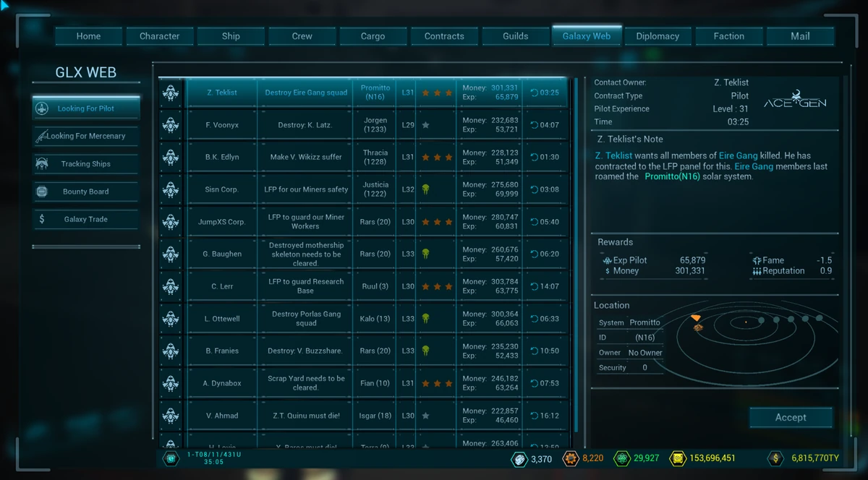Switch to the Galaxy Web tab
The image size is (868, 480).
point(587,35)
